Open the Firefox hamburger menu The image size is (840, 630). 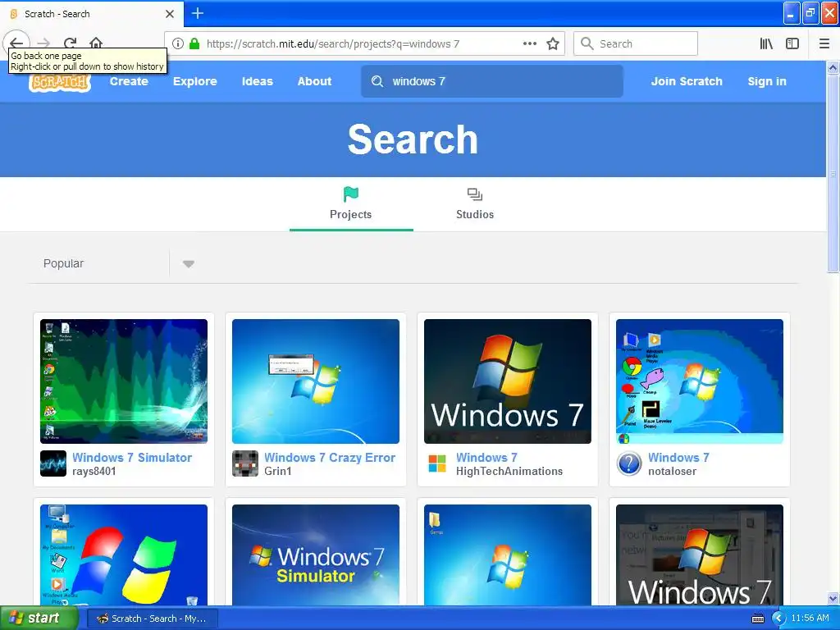tap(824, 44)
